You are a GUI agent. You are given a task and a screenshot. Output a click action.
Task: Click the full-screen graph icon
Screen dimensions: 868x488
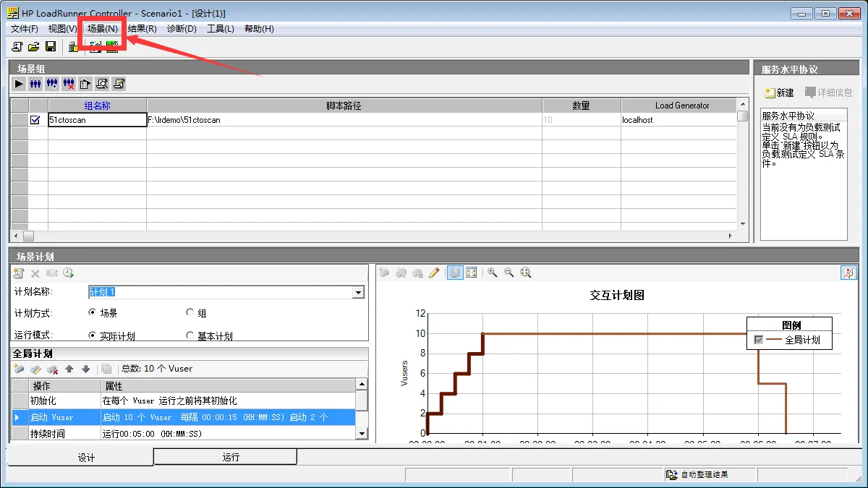(x=472, y=273)
